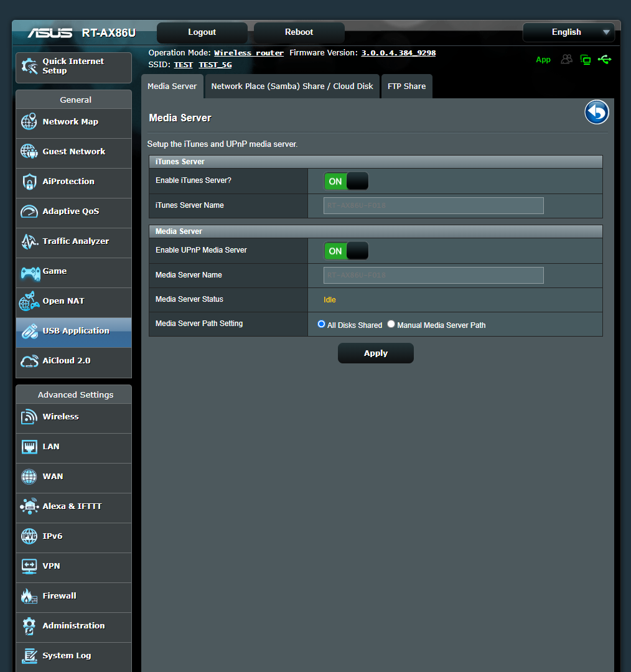
Task: Open USB Application menu item
Action: tap(73, 332)
